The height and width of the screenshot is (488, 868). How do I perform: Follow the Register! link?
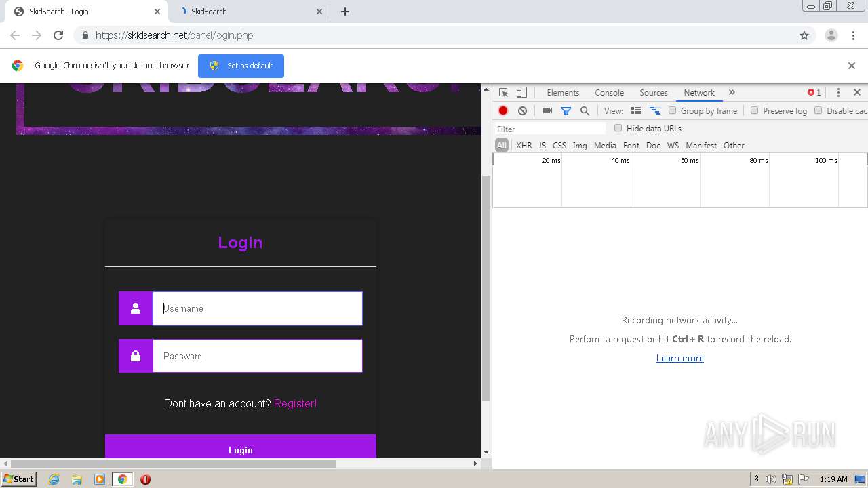coord(295,403)
